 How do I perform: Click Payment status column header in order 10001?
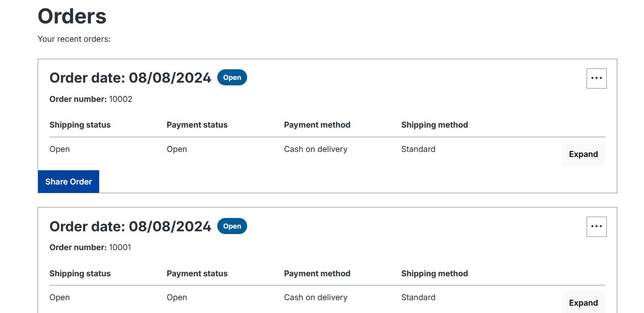point(197,274)
